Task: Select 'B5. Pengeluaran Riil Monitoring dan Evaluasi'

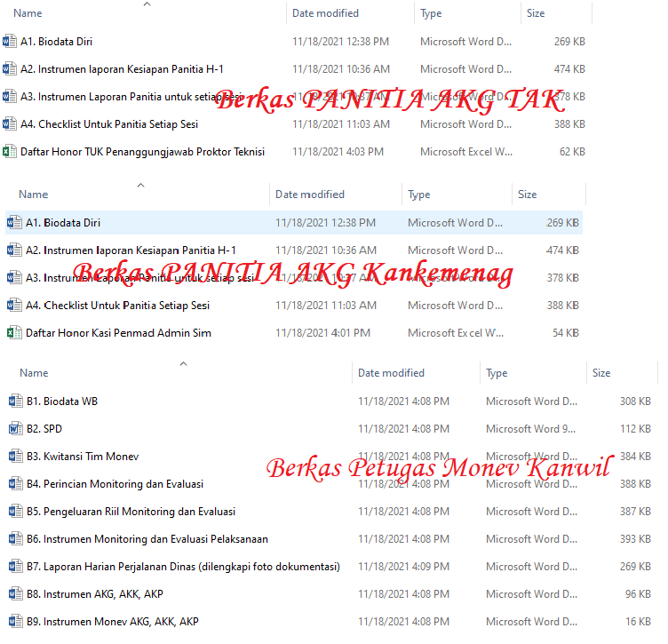Action: pos(131,511)
